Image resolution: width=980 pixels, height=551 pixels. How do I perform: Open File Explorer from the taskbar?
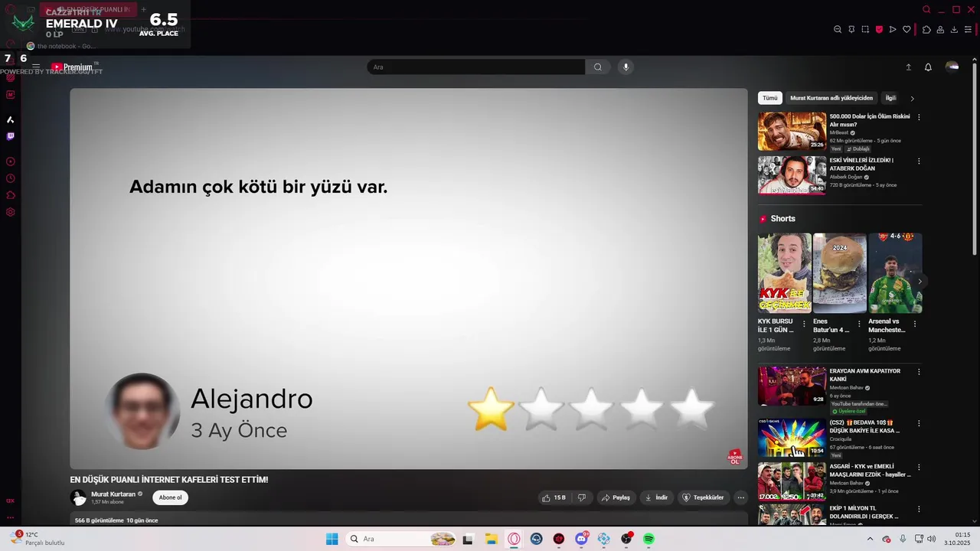click(491, 539)
